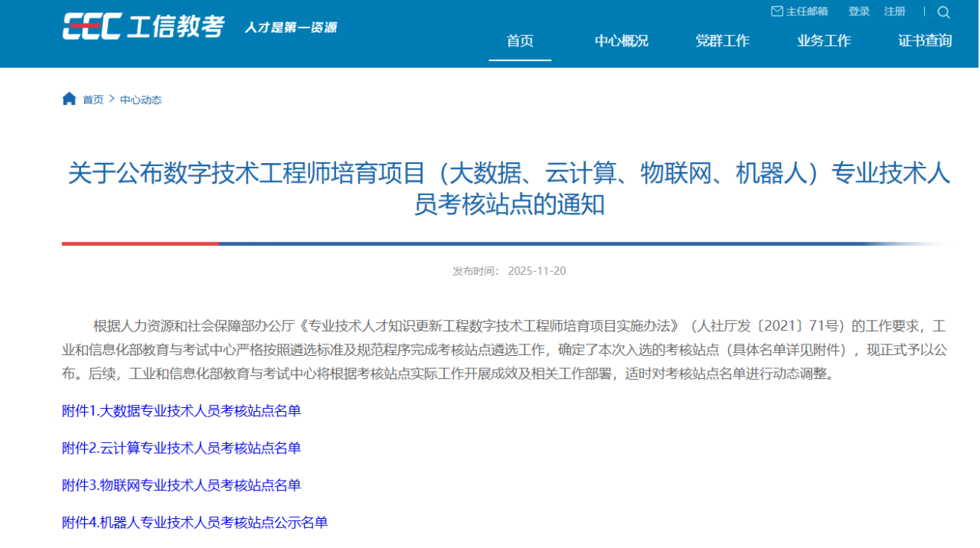980x548 pixels.
Task: Open the 注册 register link
Action: [894, 11]
